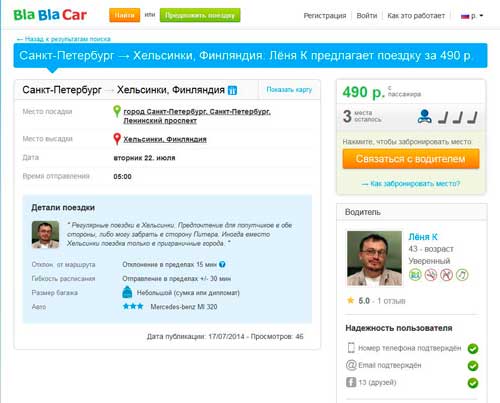The width and height of the screenshot is (500, 403).
Task: Go back to the search results link
Action: [64, 39]
